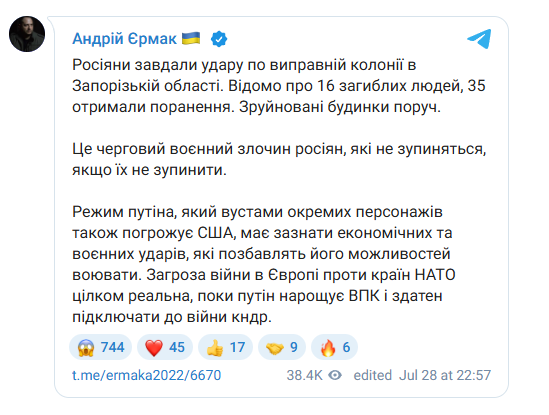This screenshot has width=549, height=415.
Task: Click the red heart reaction with 45
Action: (165, 347)
